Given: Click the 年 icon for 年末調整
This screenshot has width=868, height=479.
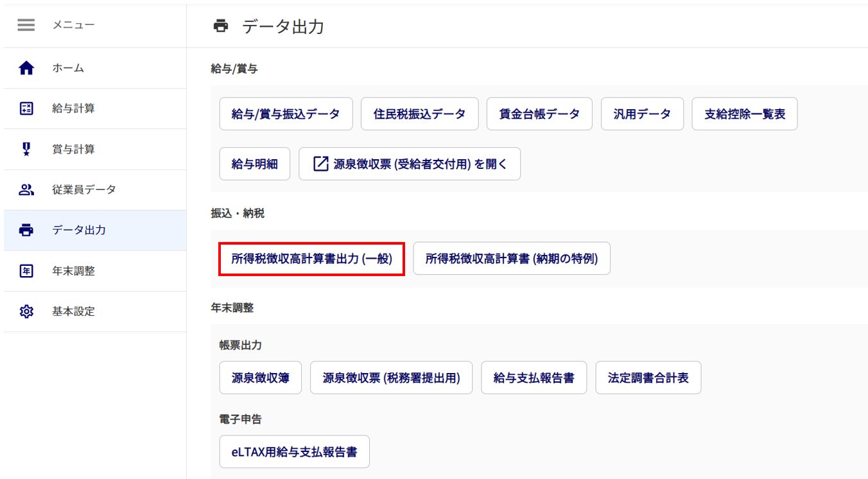Looking at the screenshot, I should click(x=26, y=271).
